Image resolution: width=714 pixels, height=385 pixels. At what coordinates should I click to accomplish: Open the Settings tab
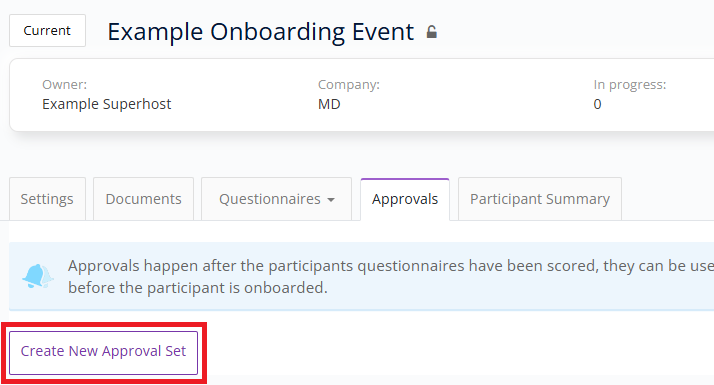47,199
